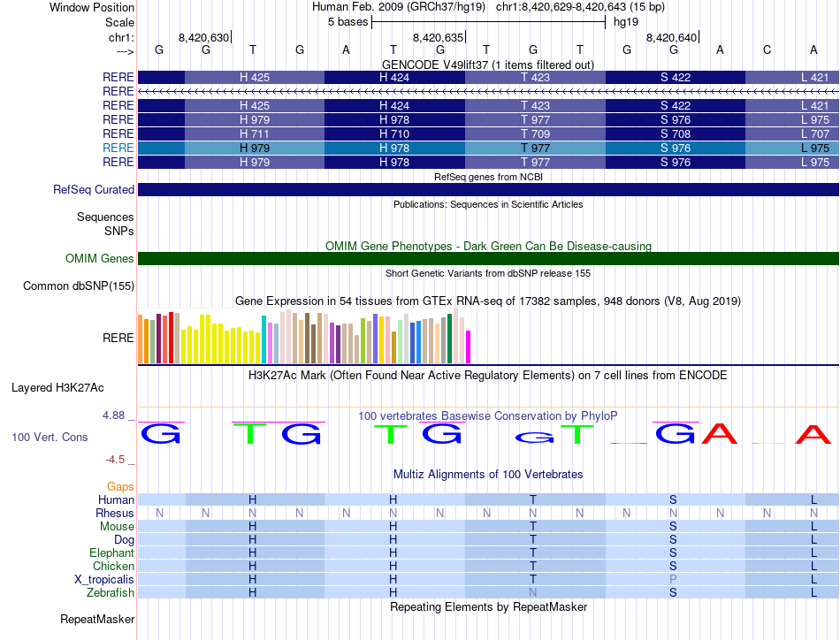Click the L 707 codon box
The width and height of the screenshot is (840, 640).
click(792, 133)
